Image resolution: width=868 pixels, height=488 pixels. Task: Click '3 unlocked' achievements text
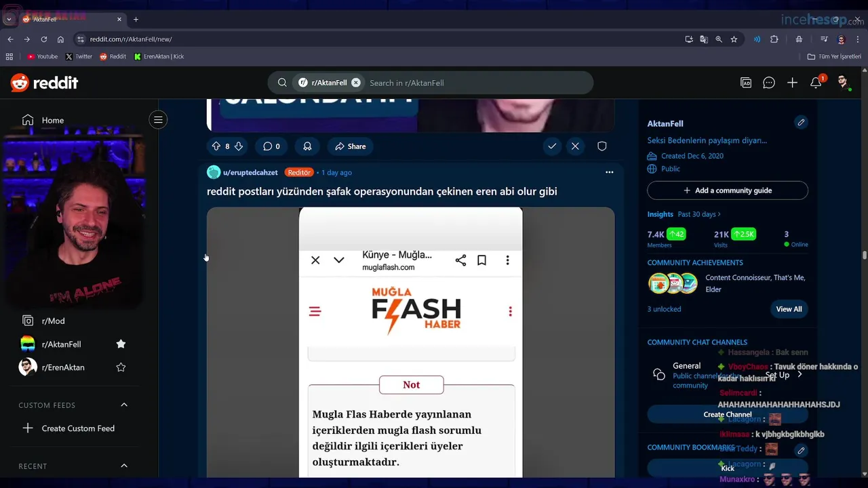click(x=664, y=309)
